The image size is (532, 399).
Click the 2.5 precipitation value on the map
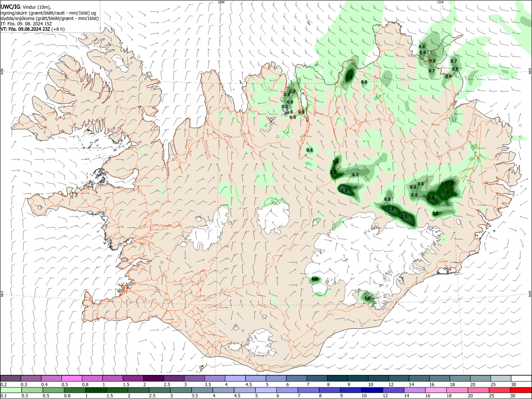point(404,217)
